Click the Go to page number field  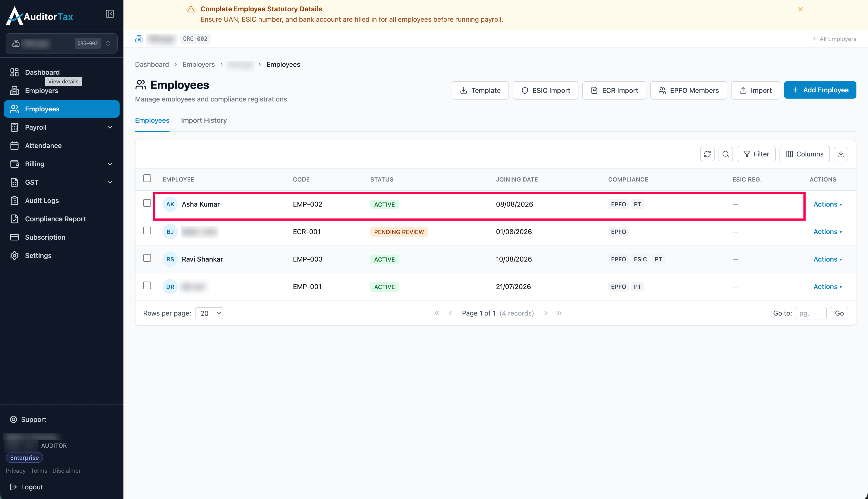click(x=811, y=313)
